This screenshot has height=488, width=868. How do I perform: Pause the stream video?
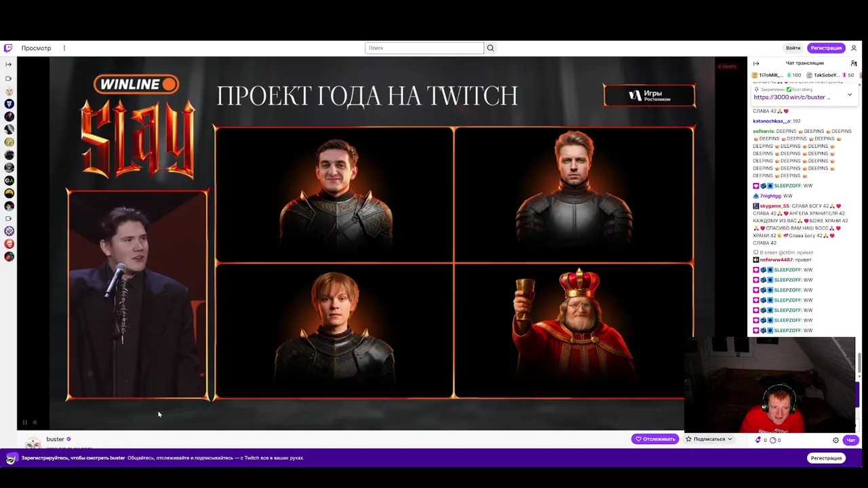click(25, 422)
